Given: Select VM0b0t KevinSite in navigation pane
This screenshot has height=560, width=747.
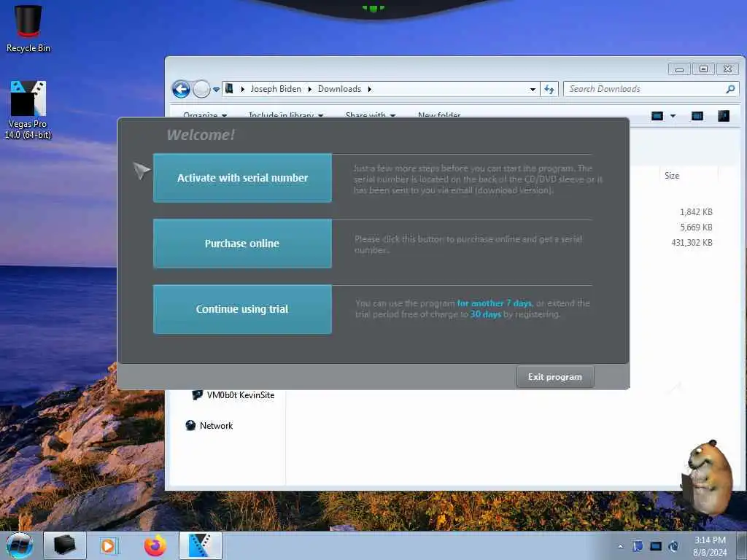Looking at the screenshot, I should pyautogui.click(x=233, y=395).
